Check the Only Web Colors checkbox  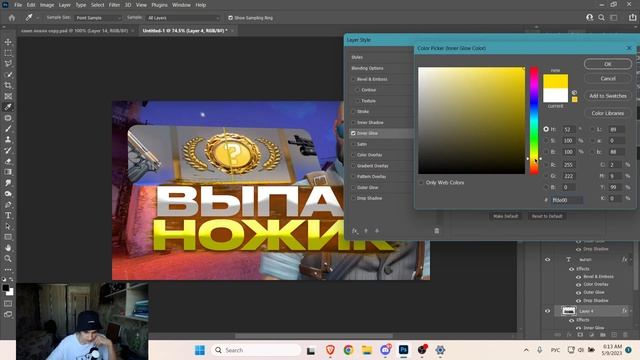421,182
